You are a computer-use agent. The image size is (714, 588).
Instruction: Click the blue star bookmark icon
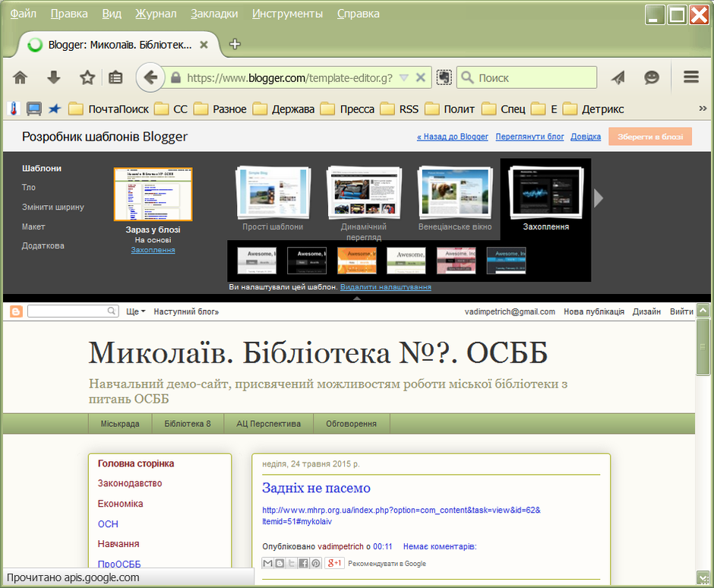pos(55,109)
